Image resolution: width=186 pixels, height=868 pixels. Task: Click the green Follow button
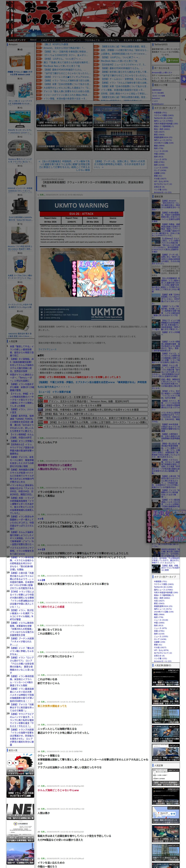coord(173,61)
